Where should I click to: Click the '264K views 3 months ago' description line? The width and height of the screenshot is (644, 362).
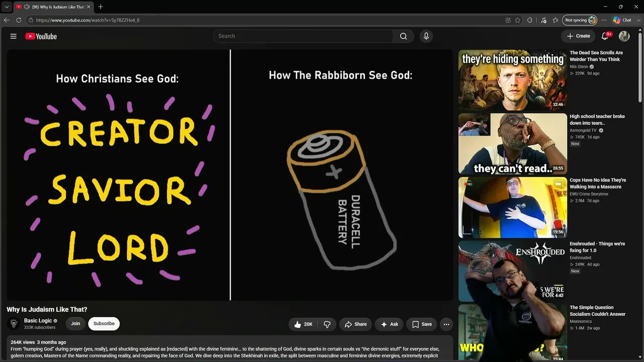coord(38,342)
